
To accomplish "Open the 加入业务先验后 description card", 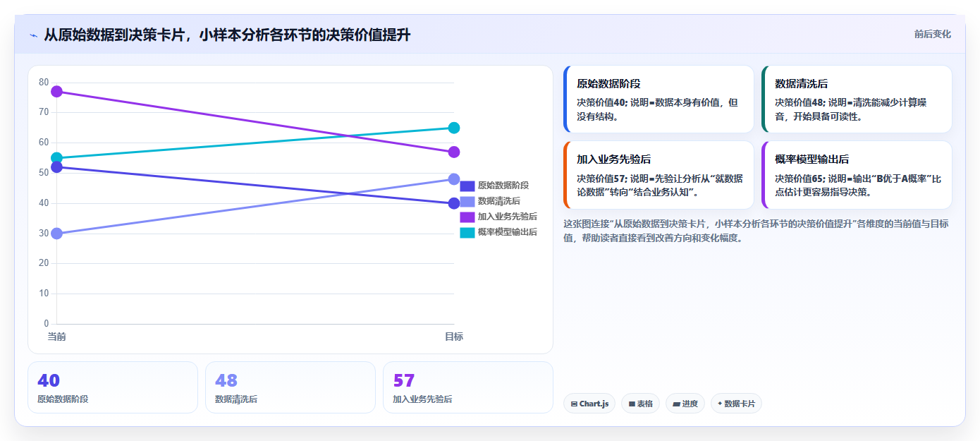I will coord(659,175).
